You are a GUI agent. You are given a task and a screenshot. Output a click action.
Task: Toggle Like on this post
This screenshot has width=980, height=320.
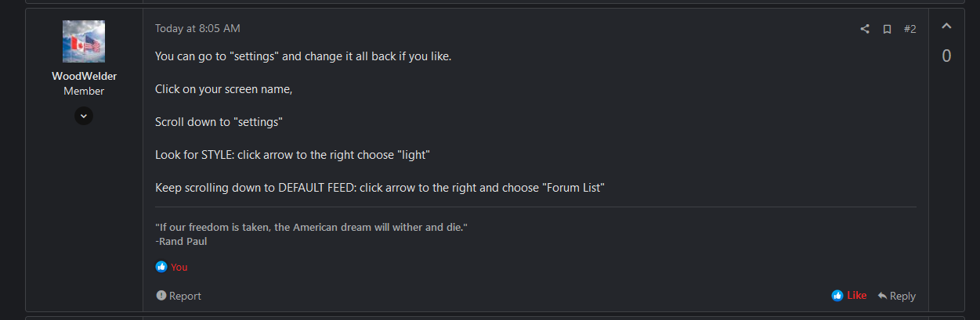tap(849, 296)
